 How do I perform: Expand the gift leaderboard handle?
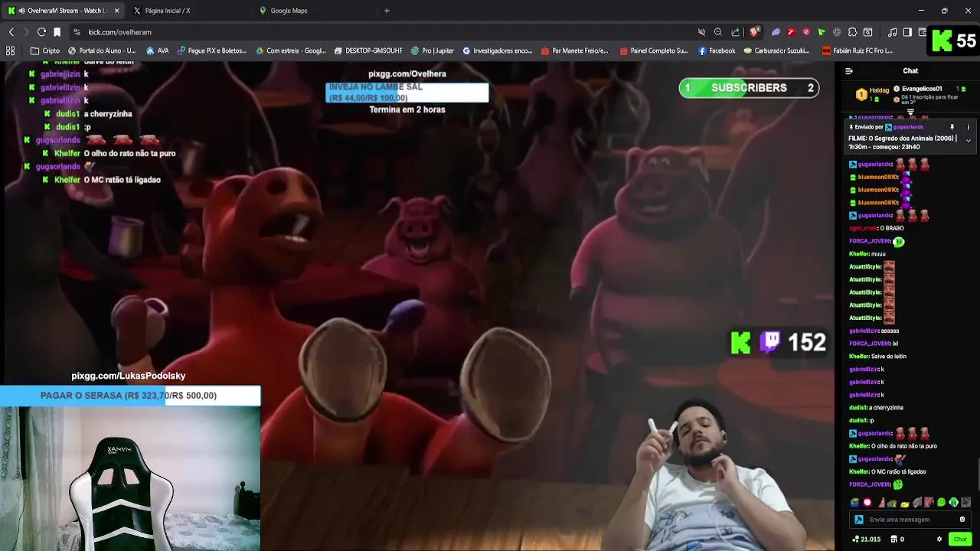pos(910,112)
